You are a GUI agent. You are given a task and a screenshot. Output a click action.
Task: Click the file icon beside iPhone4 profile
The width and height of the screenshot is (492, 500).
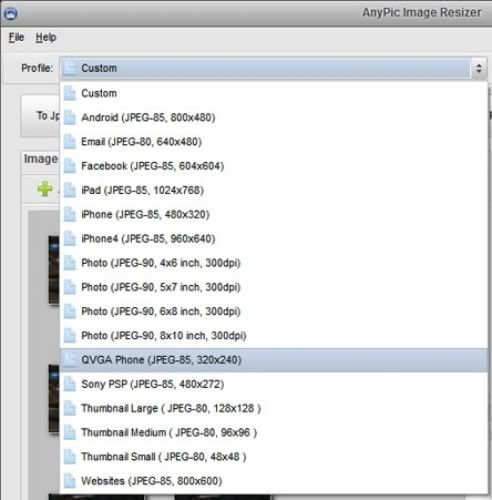click(70, 239)
